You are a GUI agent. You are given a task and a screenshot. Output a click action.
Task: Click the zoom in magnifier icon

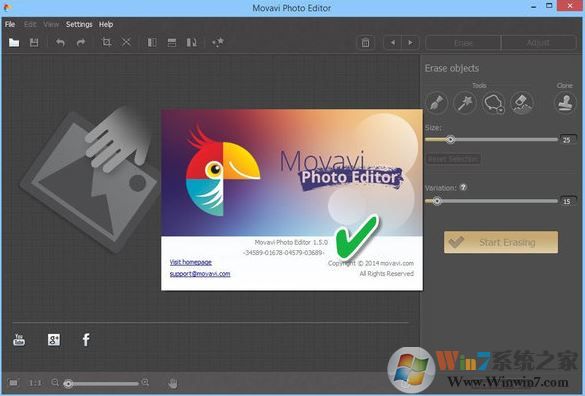coord(145,382)
